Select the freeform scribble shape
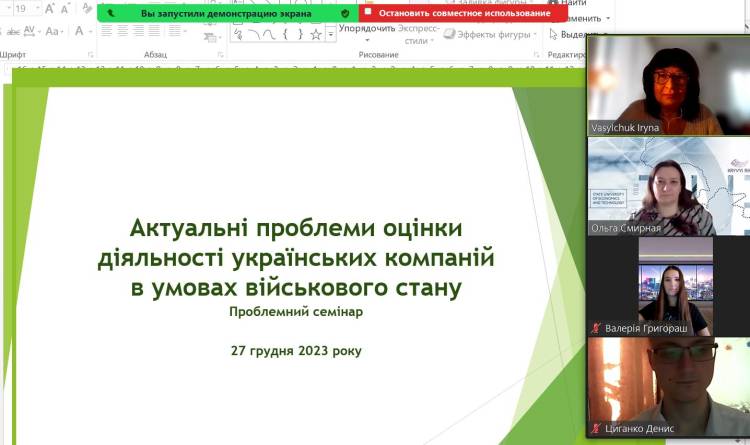 238,34
